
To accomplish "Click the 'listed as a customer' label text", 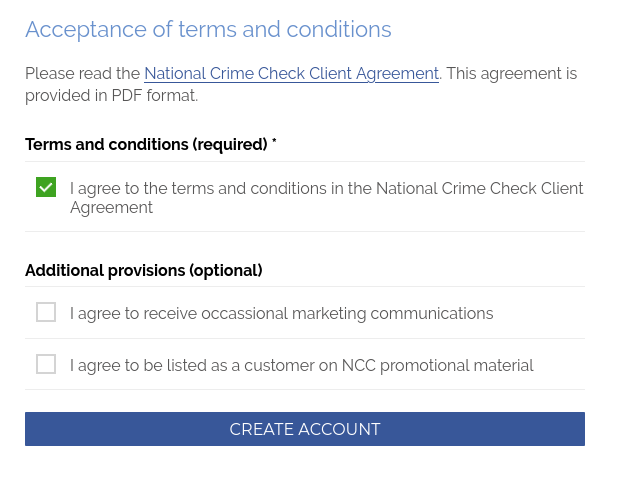I will 301,366.
